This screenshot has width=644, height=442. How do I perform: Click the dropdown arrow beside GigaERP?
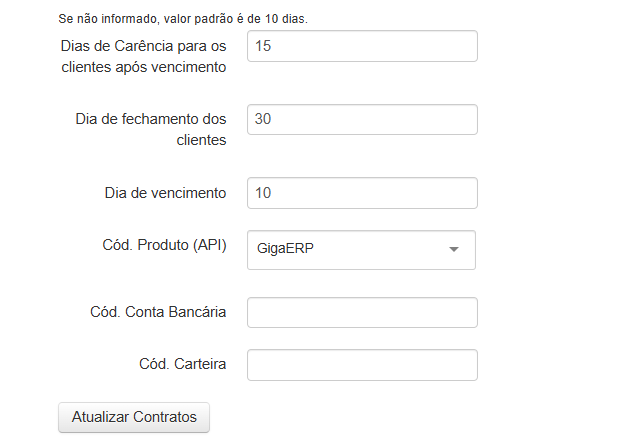point(453,250)
